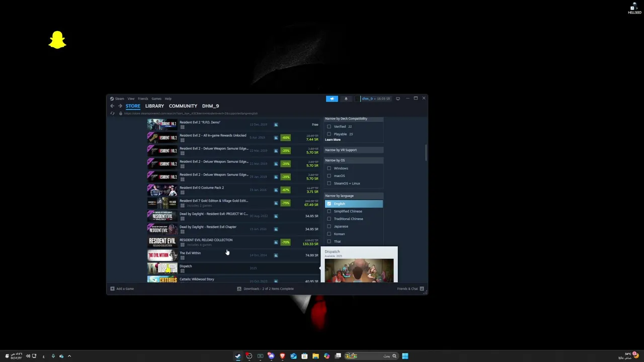Switch to the LIBRARY tab
Screen dimensions: 644x362
tap(154, 106)
